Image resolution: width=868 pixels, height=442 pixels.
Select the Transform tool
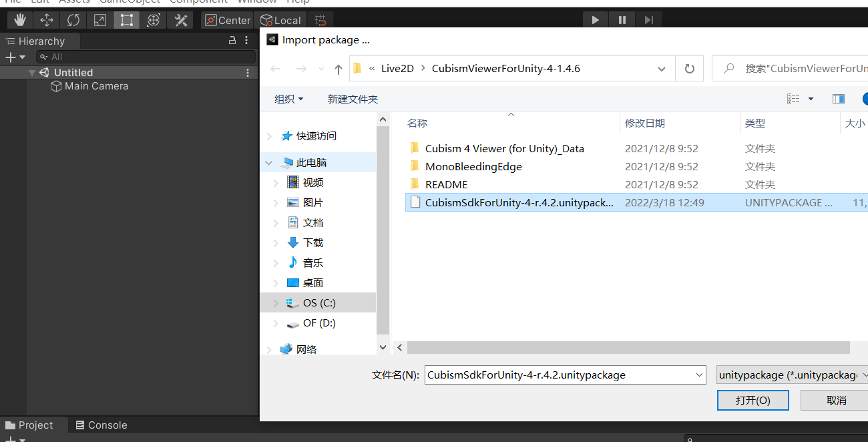tap(154, 20)
